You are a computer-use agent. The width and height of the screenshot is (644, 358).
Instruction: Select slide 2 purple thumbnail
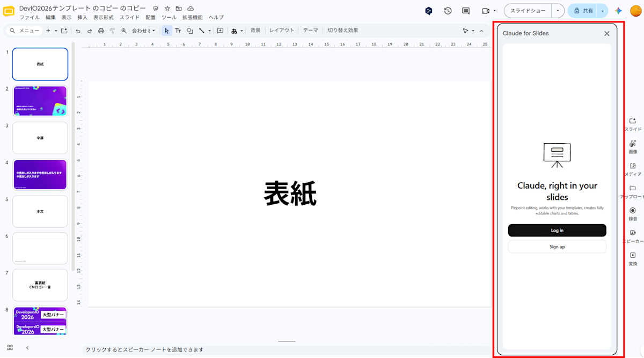[x=40, y=101]
